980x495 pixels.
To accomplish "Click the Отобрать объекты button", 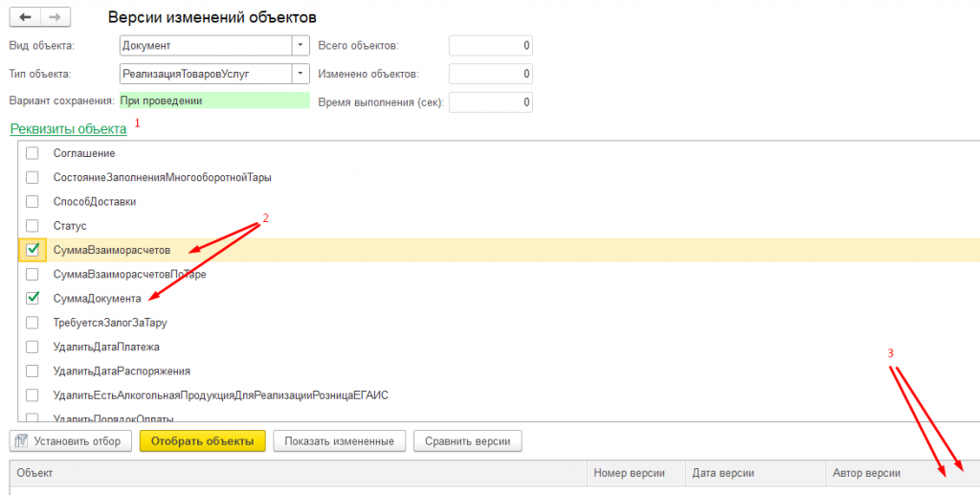I will pyautogui.click(x=203, y=441).
